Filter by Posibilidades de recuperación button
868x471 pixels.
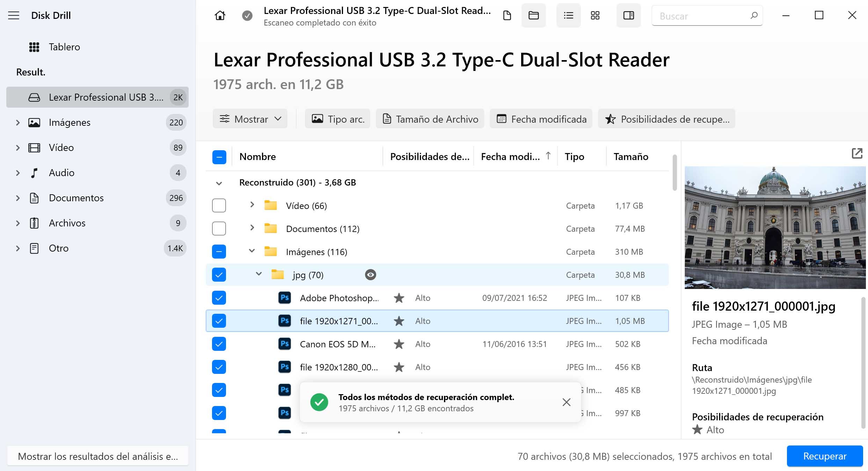[x=666, y=119]
